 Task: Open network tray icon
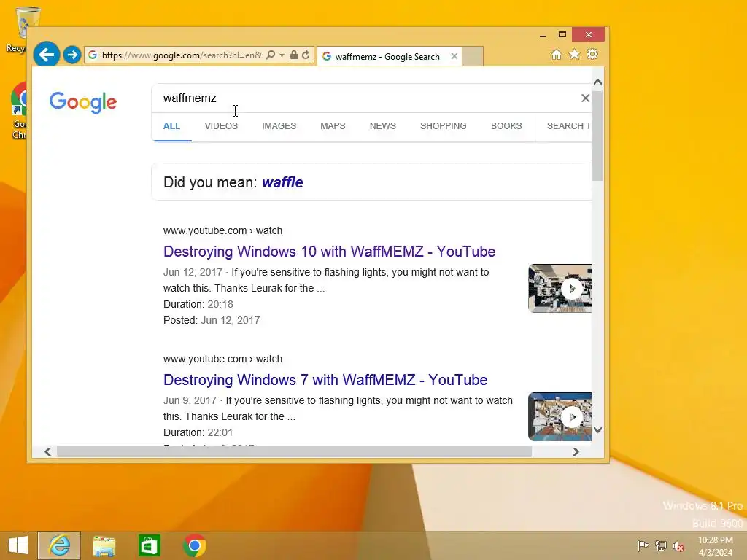(661, 545)
